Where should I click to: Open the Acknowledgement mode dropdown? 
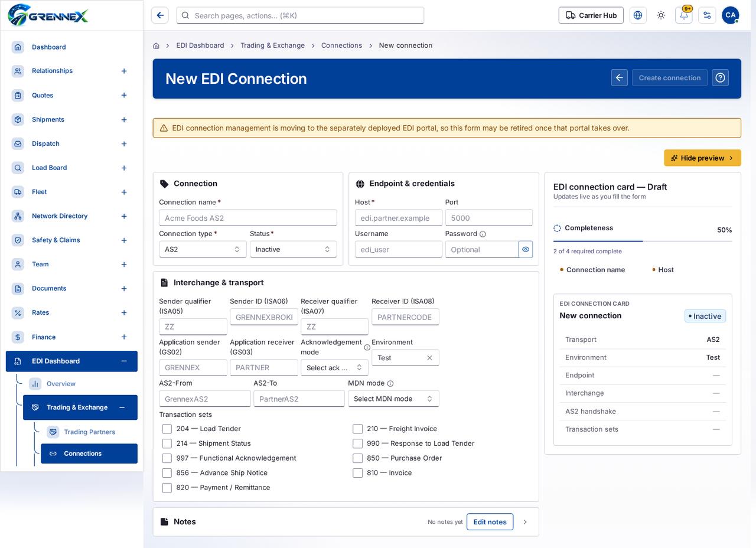[x=334, y=368]
